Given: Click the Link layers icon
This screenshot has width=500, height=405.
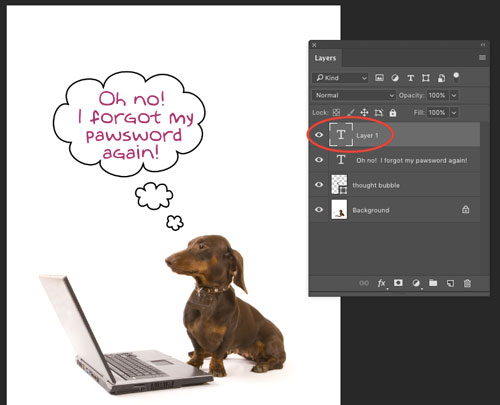Looking at the screenshot, I should coord(364,283).
